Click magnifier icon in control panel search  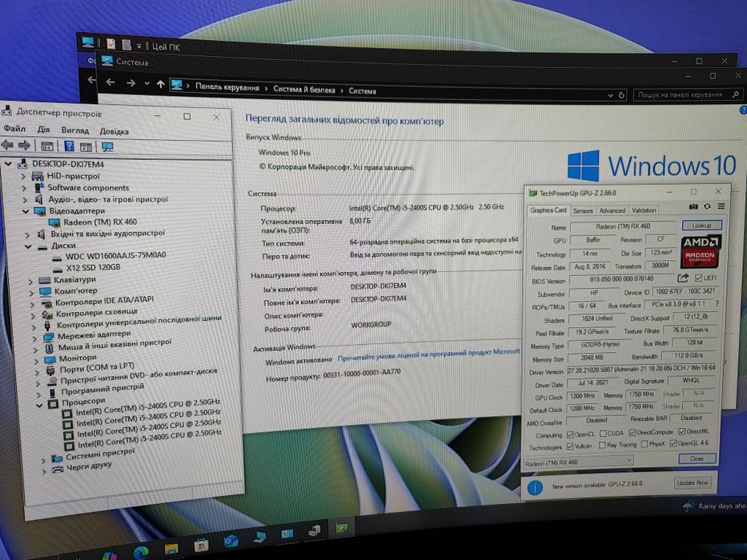(735, 94)
